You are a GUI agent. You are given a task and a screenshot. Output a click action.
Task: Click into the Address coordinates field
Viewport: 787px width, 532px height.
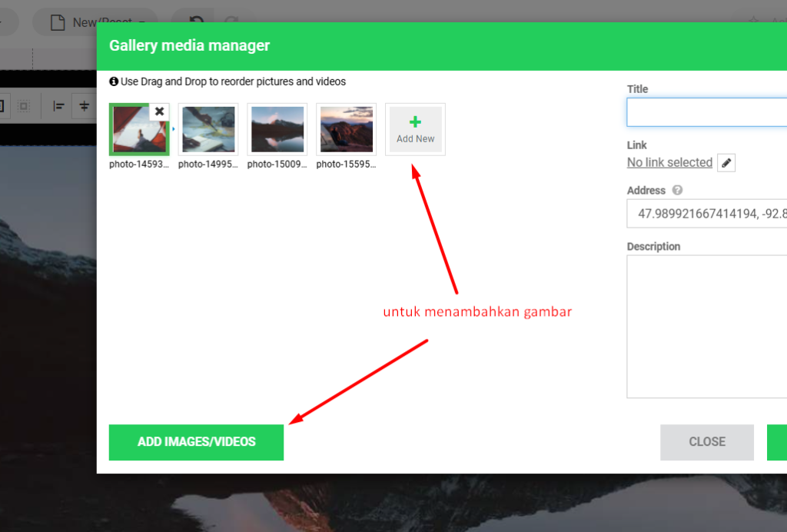(x=706, y=214)
